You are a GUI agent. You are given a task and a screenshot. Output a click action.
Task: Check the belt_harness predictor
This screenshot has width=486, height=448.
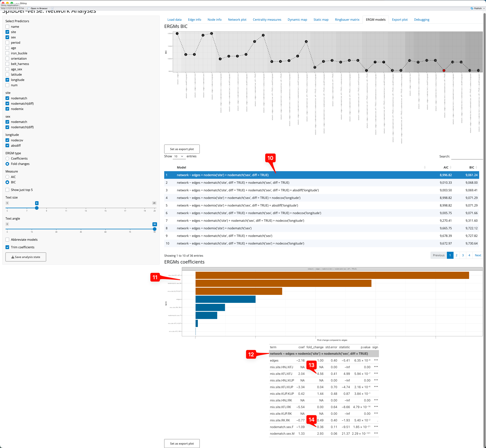7,64
